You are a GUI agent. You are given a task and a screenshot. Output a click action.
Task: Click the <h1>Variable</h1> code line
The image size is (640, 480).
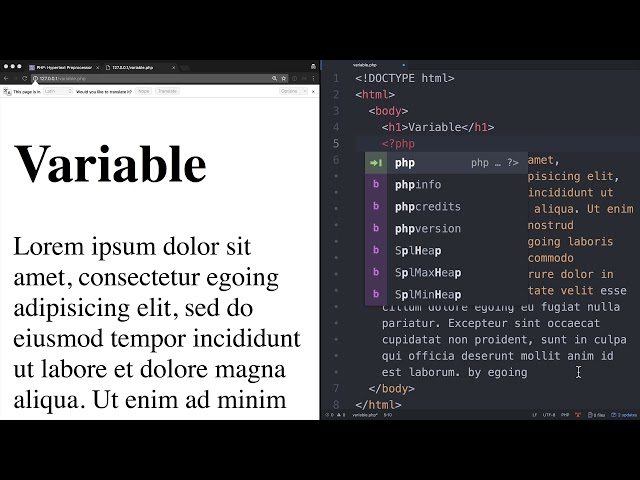coord(438,127)
